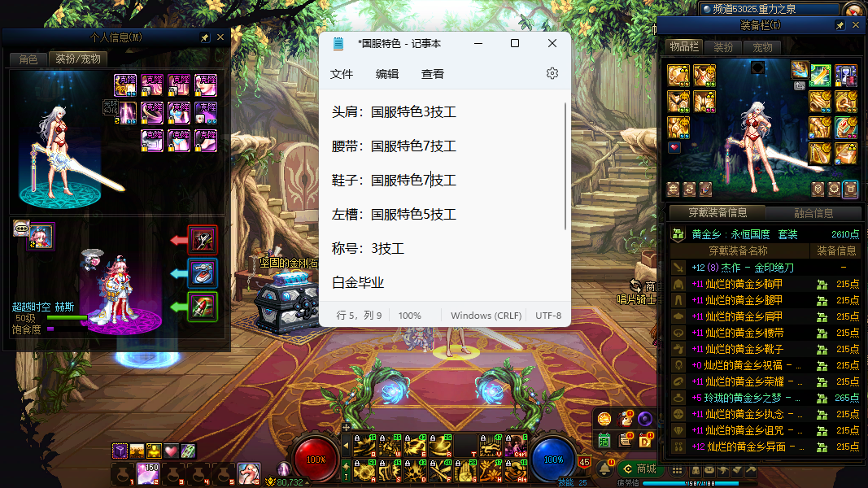
Task: Click the red pet equipment slot
Action: 203,239
